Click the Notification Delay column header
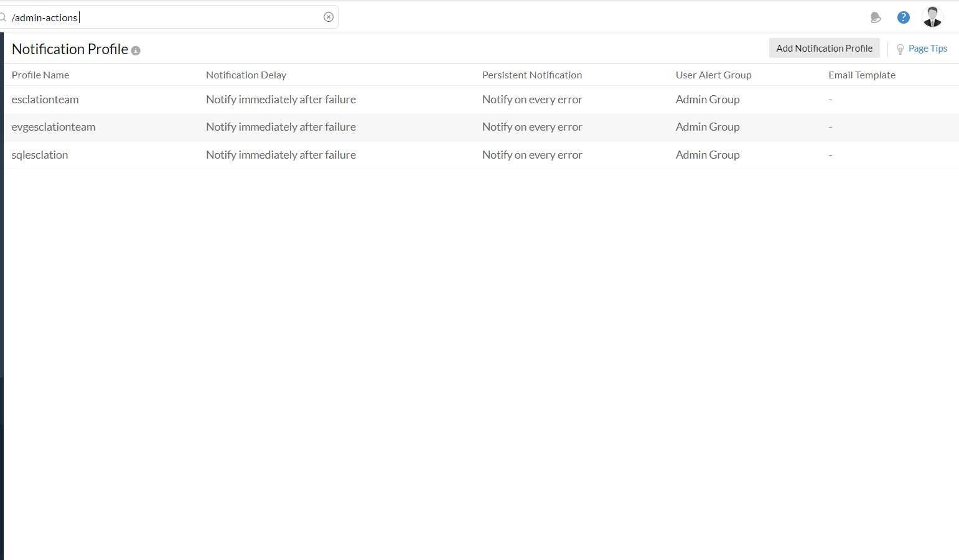Screen dimensions: 959x560 (x=246, y=75)
